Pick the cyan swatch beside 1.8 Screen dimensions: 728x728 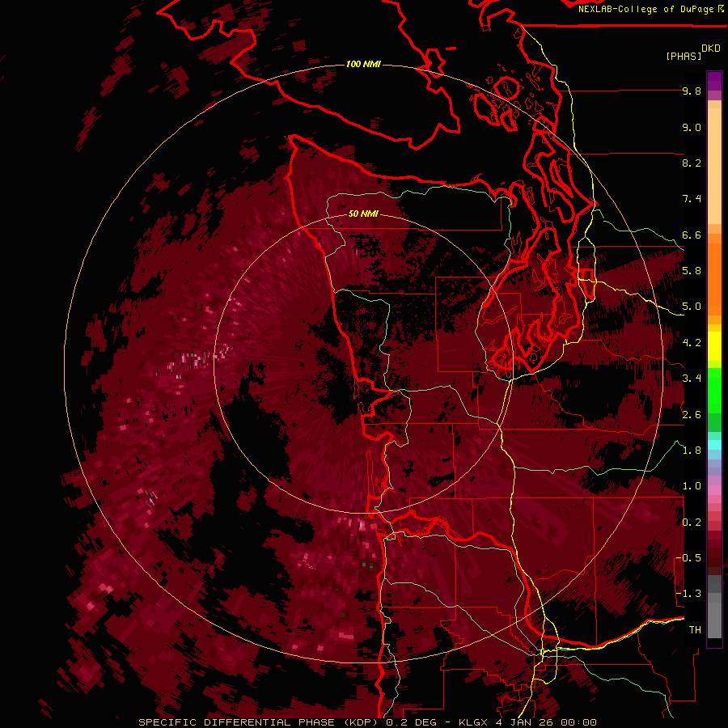pos(714,445)
